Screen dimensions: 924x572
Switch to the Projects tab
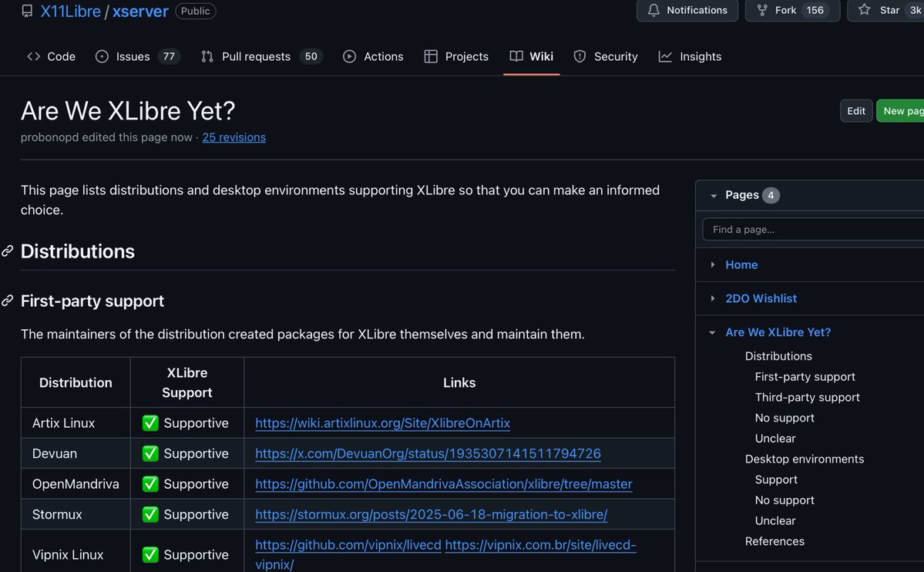456,56
